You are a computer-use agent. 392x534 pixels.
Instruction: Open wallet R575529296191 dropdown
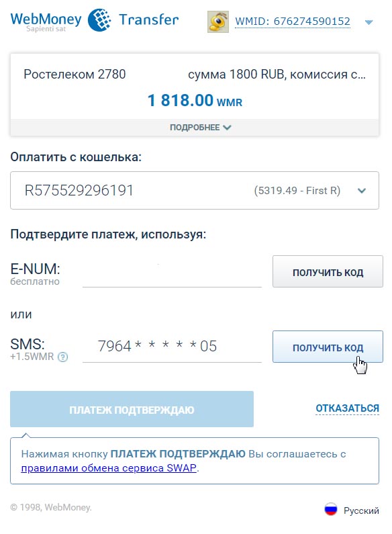195,190
